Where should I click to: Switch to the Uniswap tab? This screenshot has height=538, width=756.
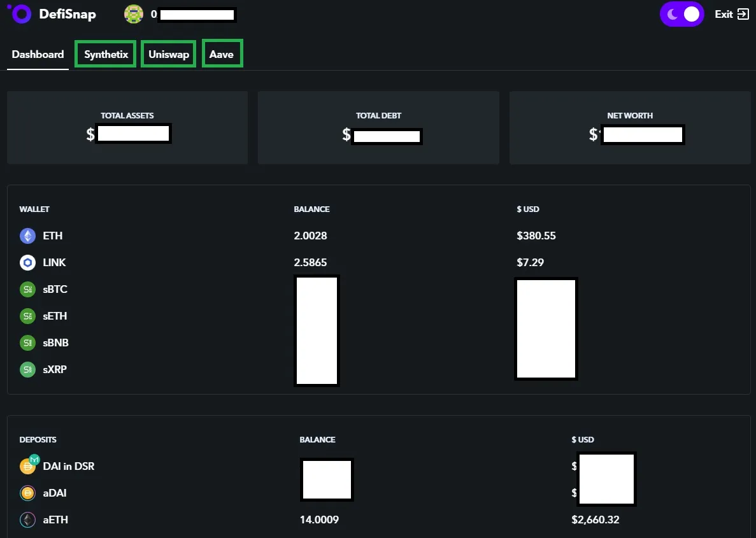168,54
